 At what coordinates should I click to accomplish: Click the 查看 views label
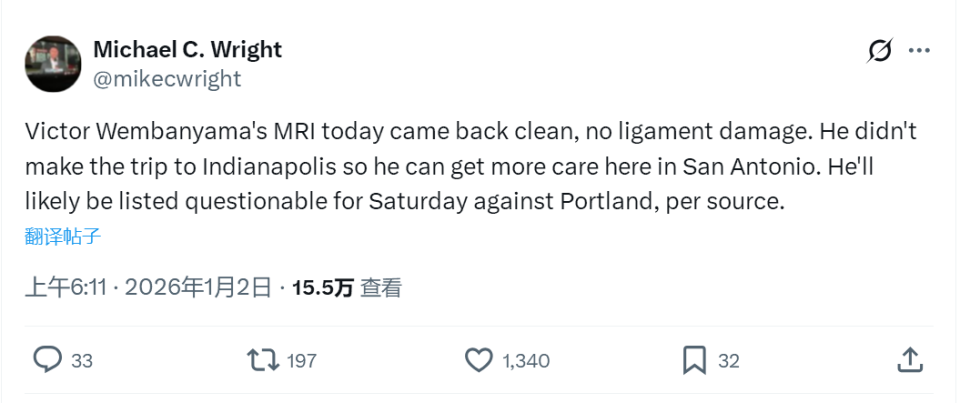(381, 288)
